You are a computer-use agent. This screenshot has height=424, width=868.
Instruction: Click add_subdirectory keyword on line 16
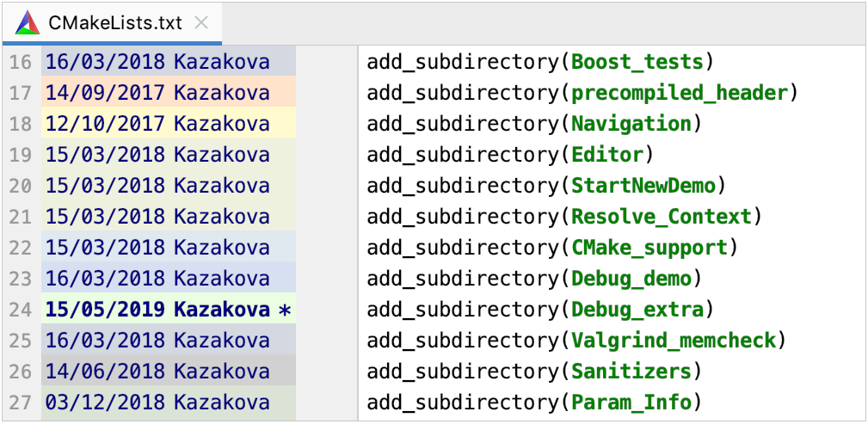click(x=462, y=62)
